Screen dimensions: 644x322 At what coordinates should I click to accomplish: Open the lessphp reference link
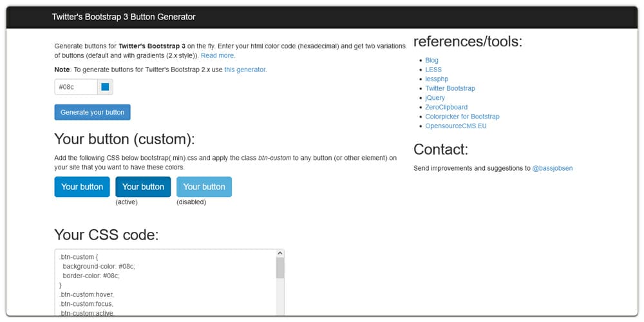437,79
